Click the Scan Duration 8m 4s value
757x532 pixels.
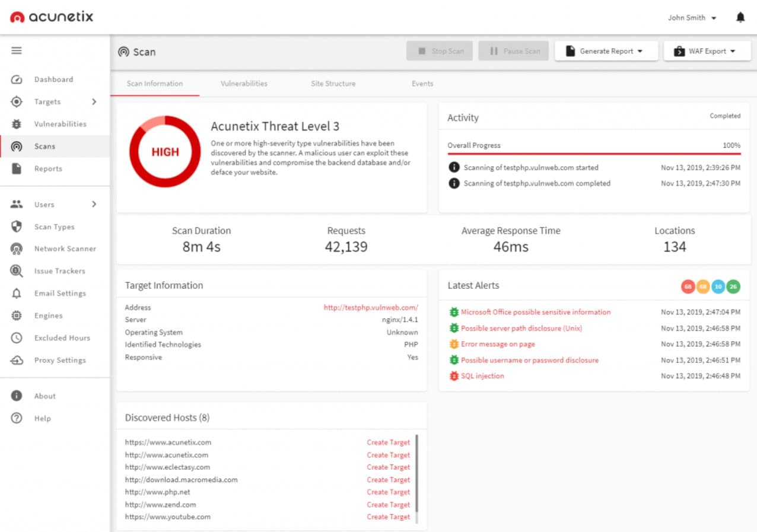coord(201,247)
